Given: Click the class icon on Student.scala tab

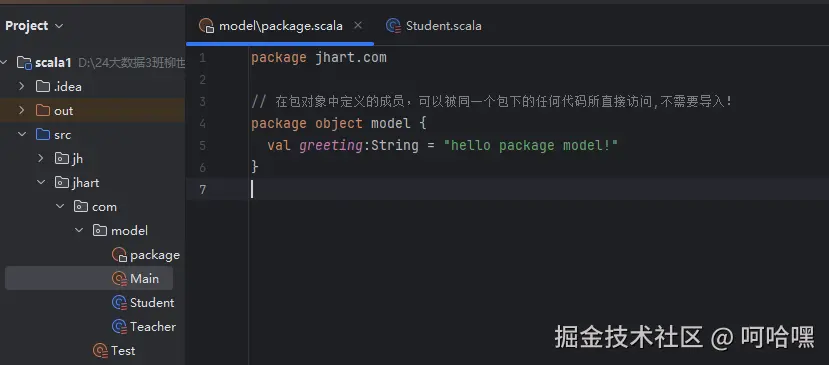Looking at the screenshot, I should [x=393, y=26].
